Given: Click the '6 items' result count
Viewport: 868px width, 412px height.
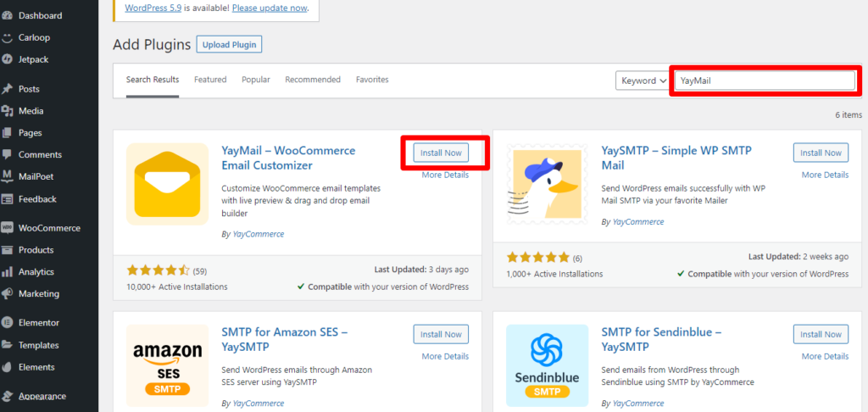Looking at the screenshot, I should pyautogui.click(x=849, y=115).
